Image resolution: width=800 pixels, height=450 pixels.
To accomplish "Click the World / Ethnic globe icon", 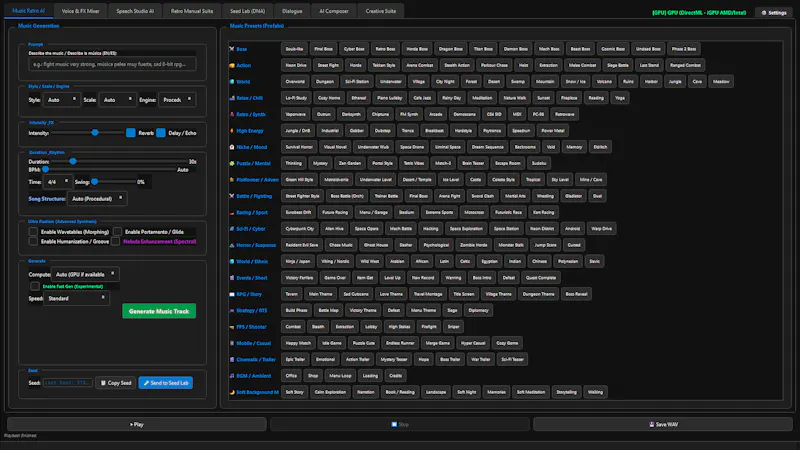I will pos(232,261).
